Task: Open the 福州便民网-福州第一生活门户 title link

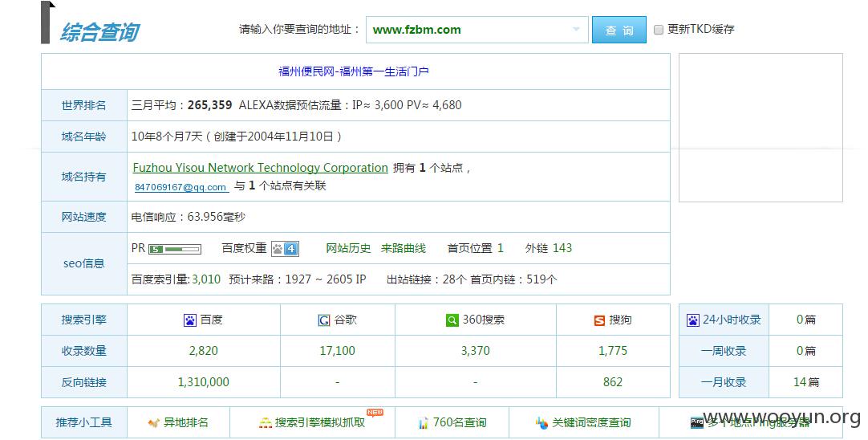Action: [x=353, y=71]
